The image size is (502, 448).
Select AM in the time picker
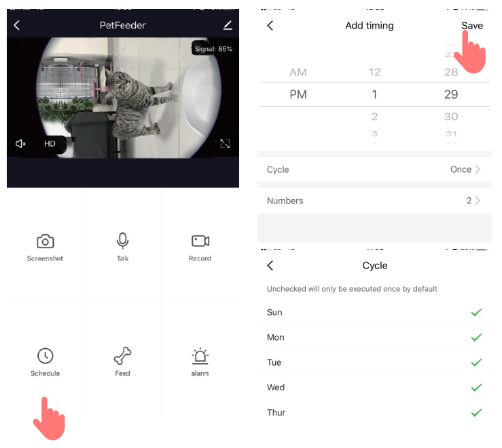click(298, 72)
